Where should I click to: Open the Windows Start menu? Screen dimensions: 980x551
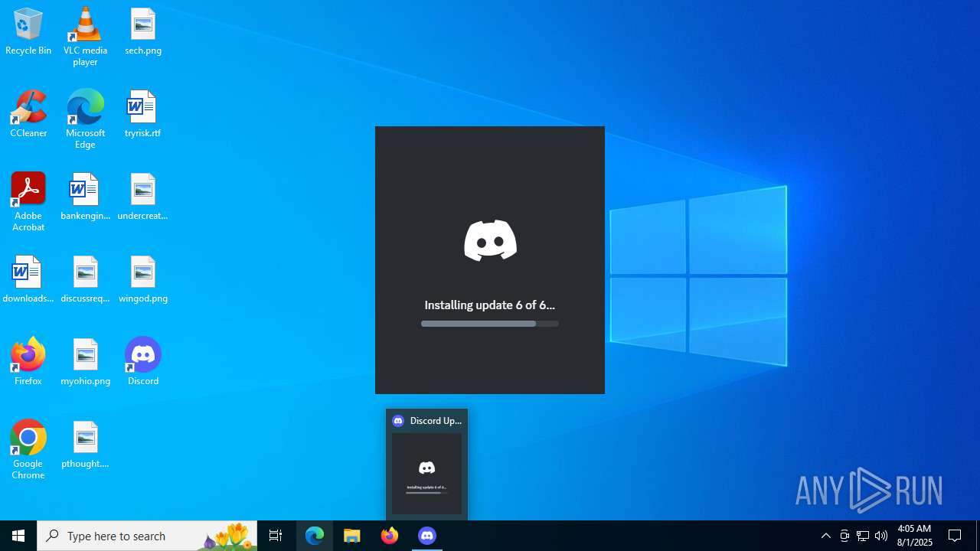pyautogui.click(x=18, y=536)
